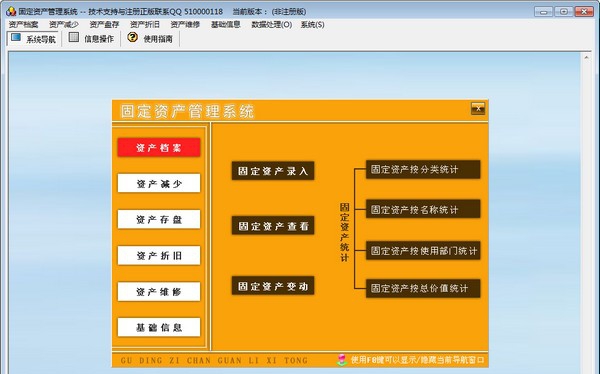The image size is (600, 374).
Task: Open 固定资产查看
Action: coord(273,225)
